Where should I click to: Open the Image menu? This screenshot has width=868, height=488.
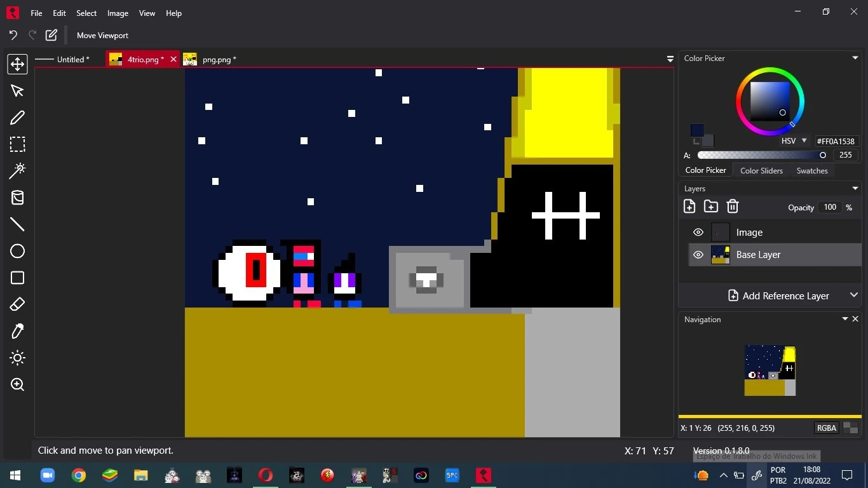(117, 13)
